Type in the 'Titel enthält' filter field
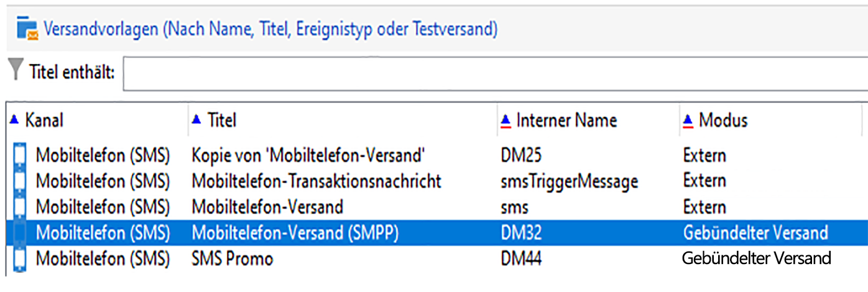Viewport: 868px width, 292px height. click(x=494, y=73)
